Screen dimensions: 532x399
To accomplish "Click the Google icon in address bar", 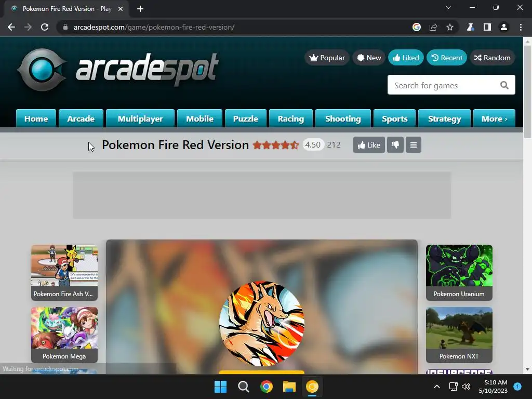I will (417, 27).
